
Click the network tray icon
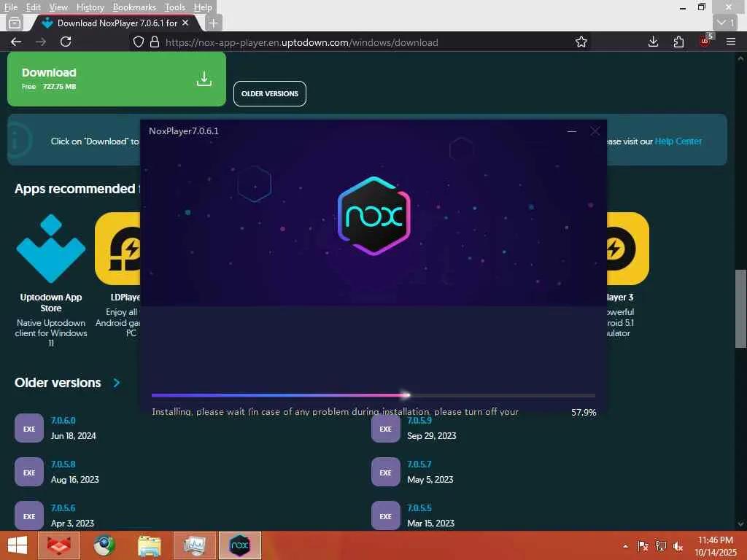point(661,546)
